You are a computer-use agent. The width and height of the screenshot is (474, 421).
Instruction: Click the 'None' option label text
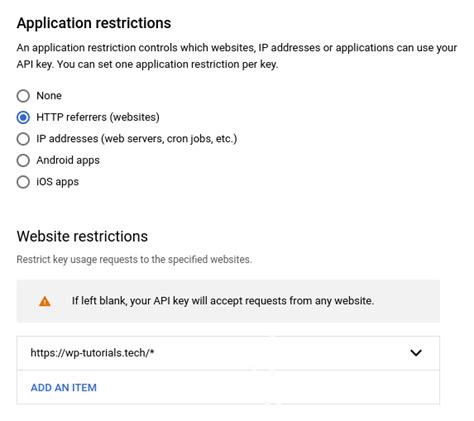coord(49,96)
